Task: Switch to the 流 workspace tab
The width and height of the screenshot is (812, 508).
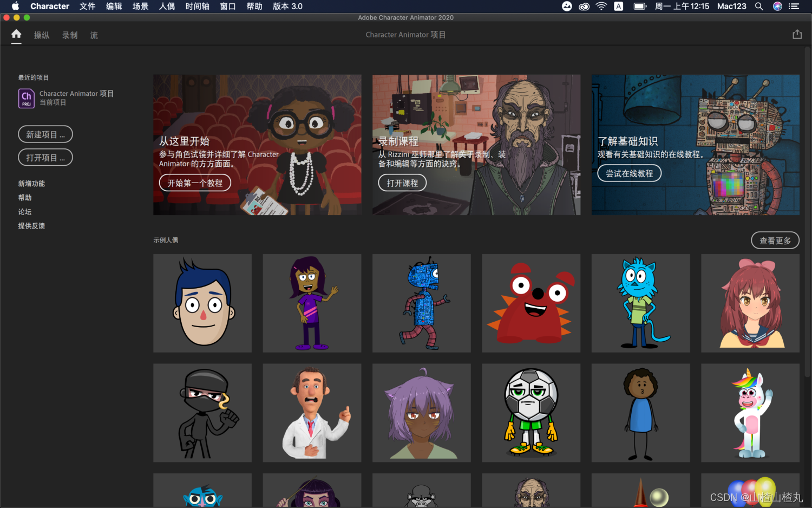Action: coord(94,35)
